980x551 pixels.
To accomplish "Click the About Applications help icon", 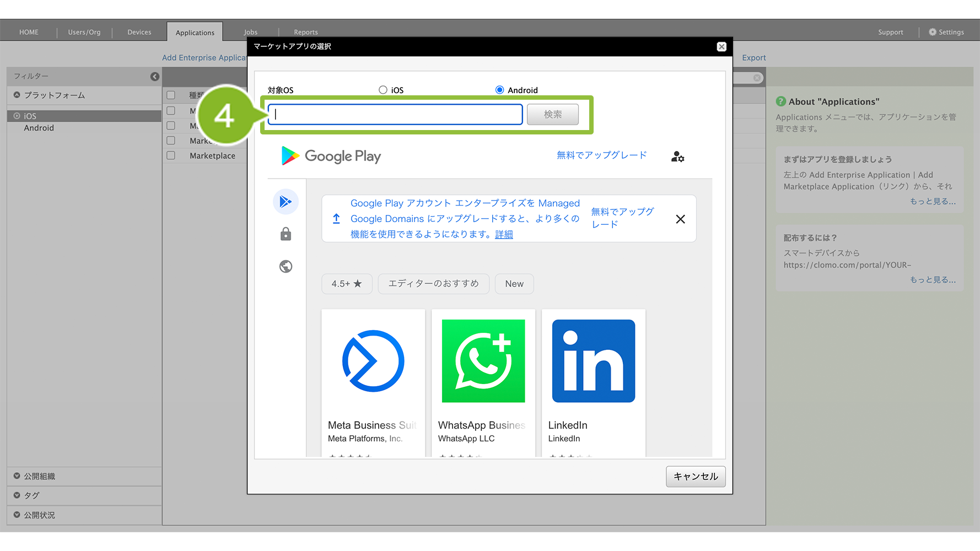I will tap(780, 101).
